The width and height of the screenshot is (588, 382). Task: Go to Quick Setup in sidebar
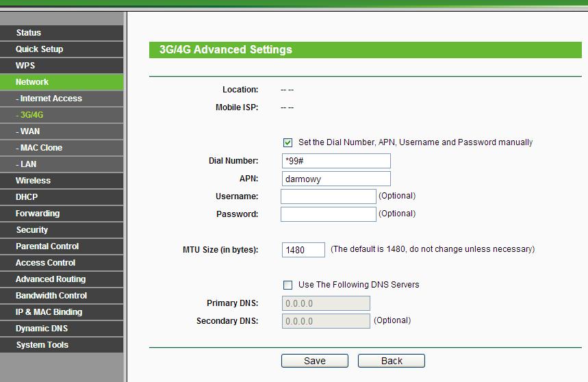pos(40,49)
